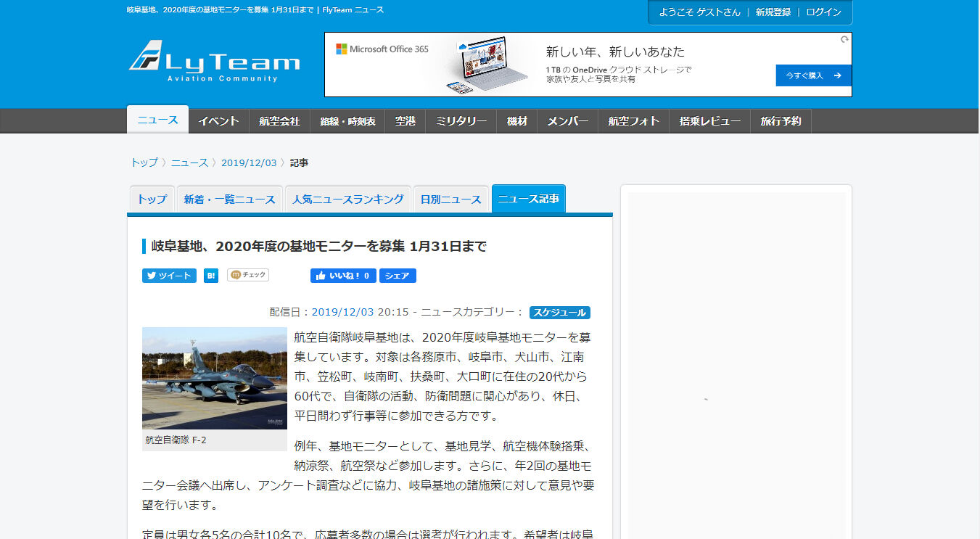Image resolution: width=980 pixels, height=539 pixels.
Task: Open the メンバー nav item
Action: pos(567,121)
